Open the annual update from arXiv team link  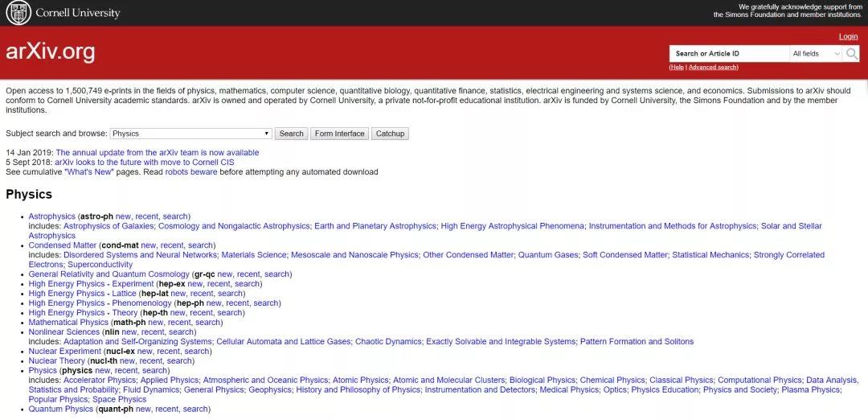(x=157, y=153)
